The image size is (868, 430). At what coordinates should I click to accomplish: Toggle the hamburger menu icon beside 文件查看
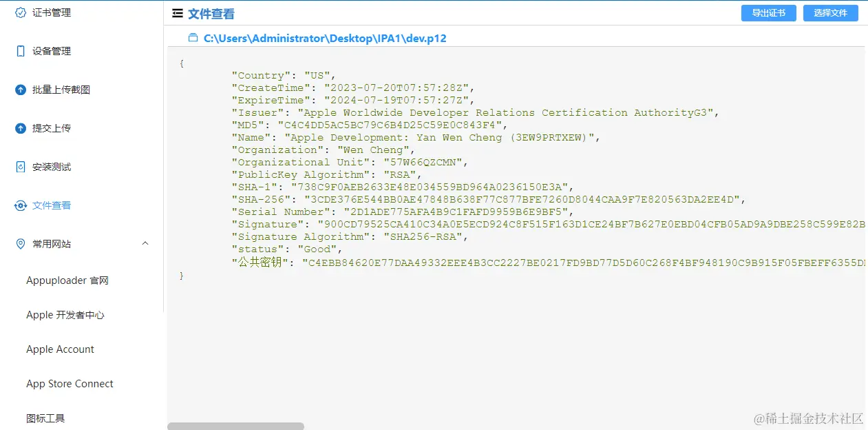[x=178, y=13]
